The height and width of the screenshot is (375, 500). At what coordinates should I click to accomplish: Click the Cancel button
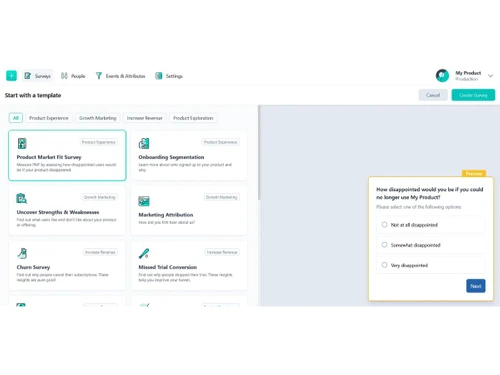point(433,95)
